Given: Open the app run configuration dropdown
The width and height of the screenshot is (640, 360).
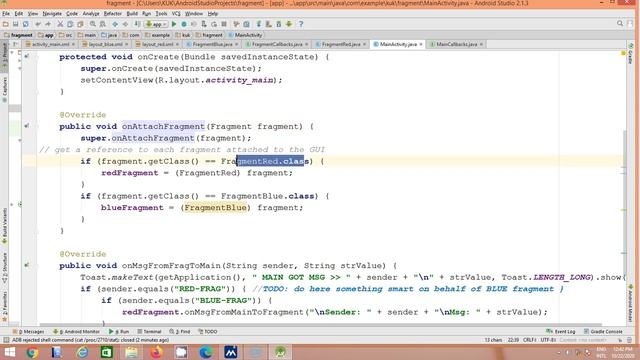Looking at the screenshot, I should [157, 24].
